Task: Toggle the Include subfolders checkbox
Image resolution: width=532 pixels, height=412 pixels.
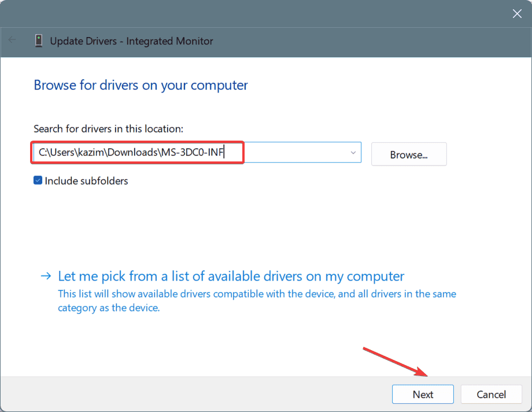Action: click(x=38, y=181)
